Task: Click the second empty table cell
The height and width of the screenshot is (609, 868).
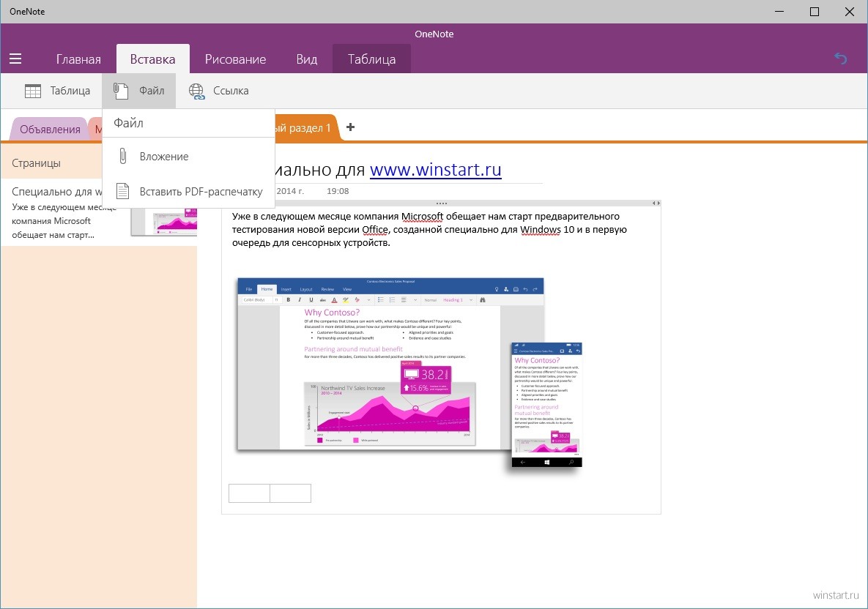Action: coord(291,493)
